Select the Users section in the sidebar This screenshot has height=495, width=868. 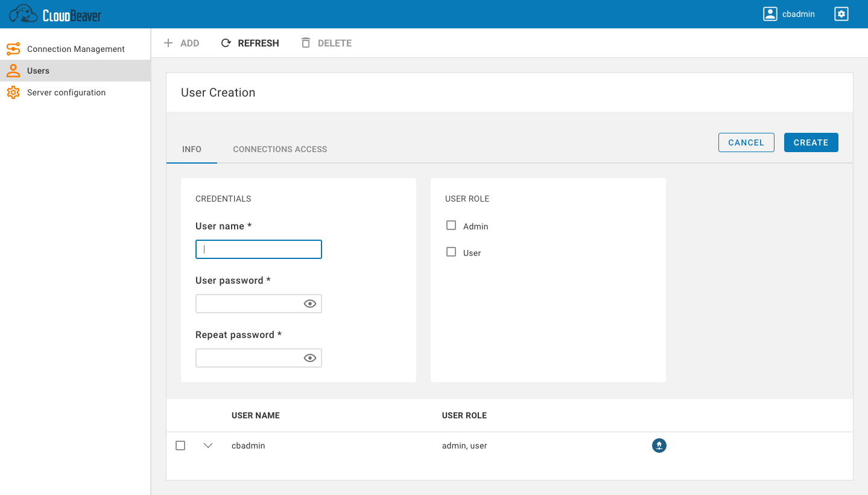[38, 71]
